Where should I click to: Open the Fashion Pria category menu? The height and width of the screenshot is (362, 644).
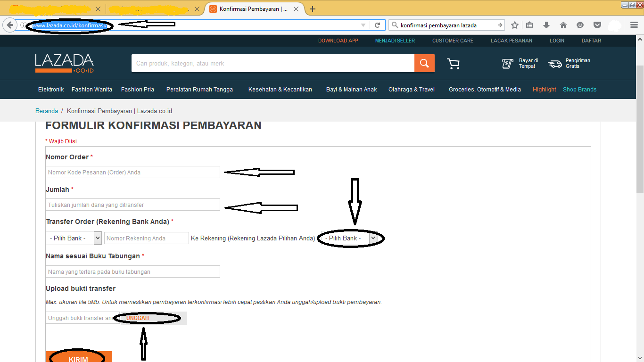(x=138, y=90)
